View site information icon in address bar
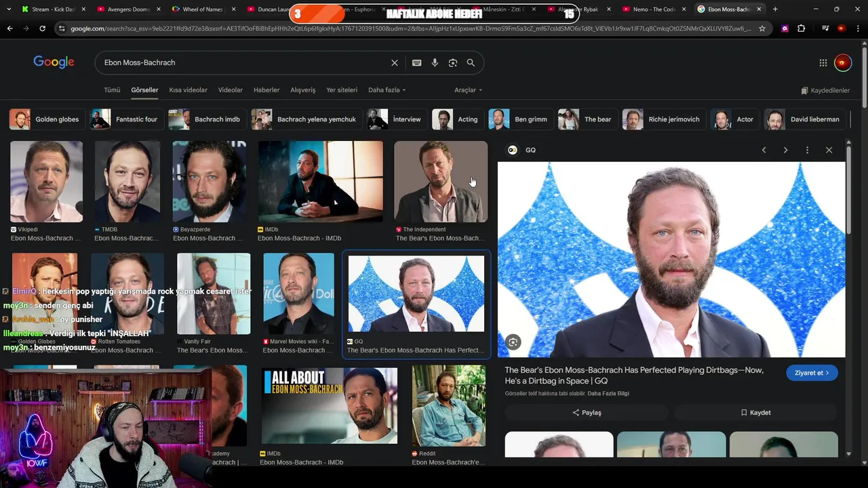 62,28
